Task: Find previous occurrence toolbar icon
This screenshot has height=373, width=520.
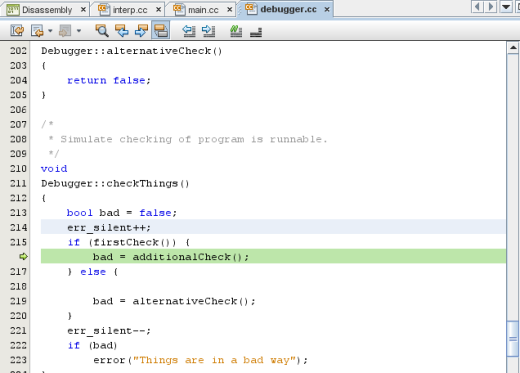Action: tap(122, 31)
